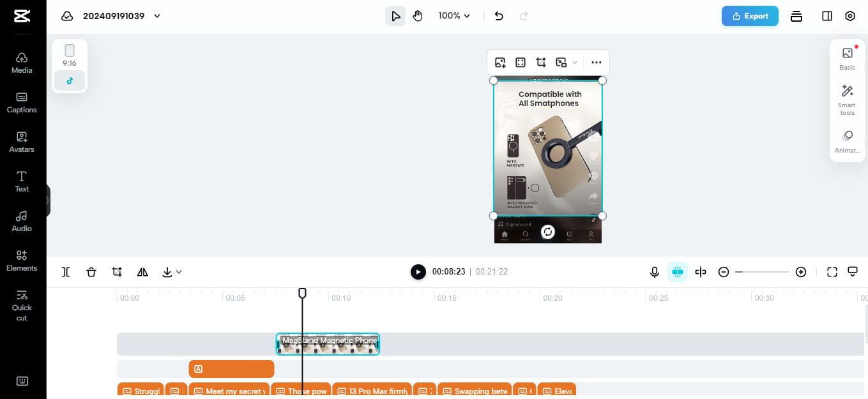Click the monitor icon at the toolbar's far end
This screenshot has height=399, width=868.
click(x=852, y=272)
